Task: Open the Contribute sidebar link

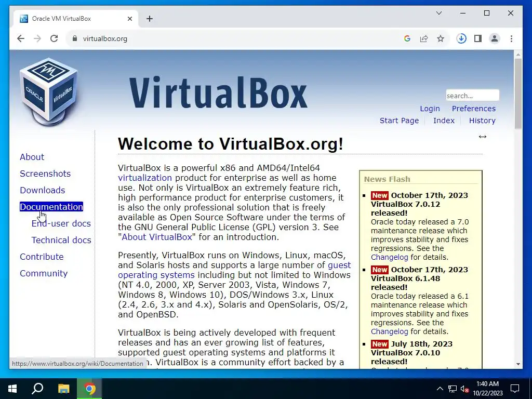Action: pyautogui.click(x=42, y=257)
